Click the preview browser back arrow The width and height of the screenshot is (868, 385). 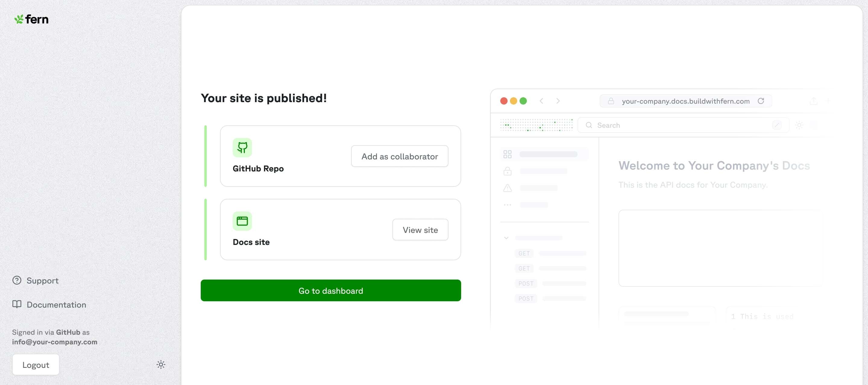541,101
